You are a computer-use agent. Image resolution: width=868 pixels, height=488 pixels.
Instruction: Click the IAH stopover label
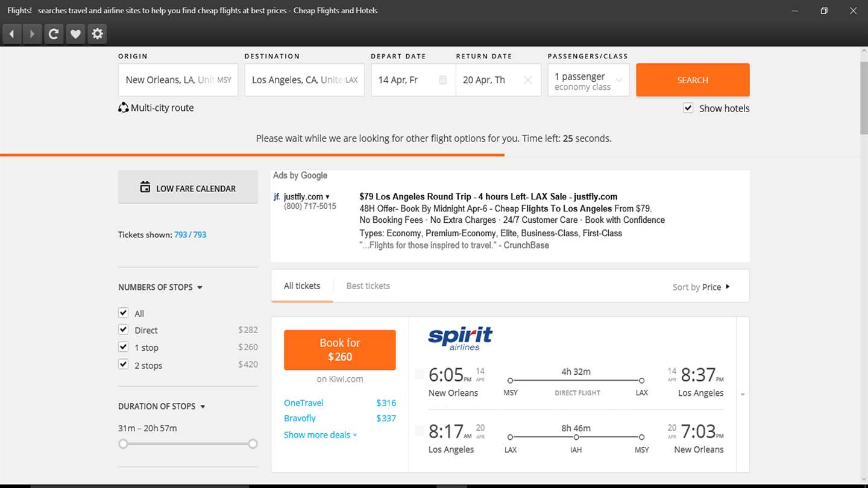click(x=576, y=450)
